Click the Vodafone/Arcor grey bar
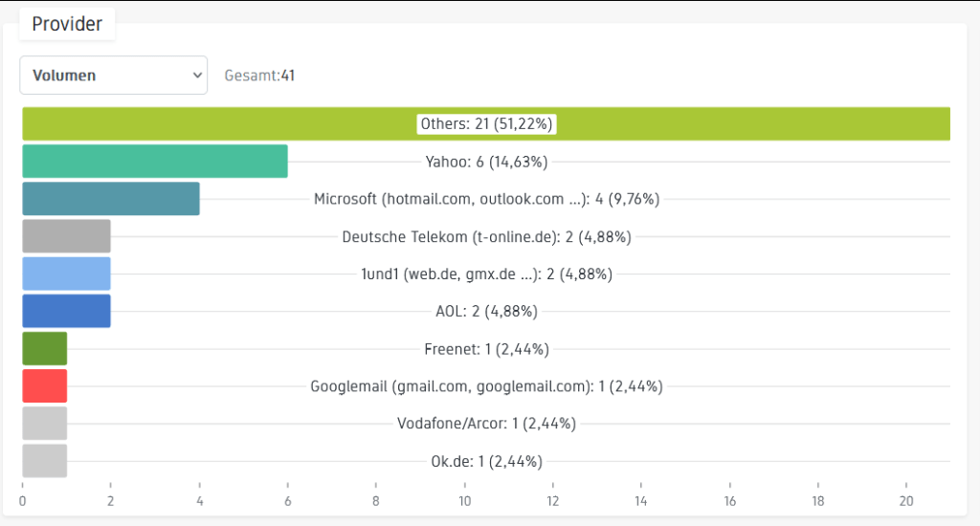The height and width of the screenshot is (526, 980). tap(44, 424)
